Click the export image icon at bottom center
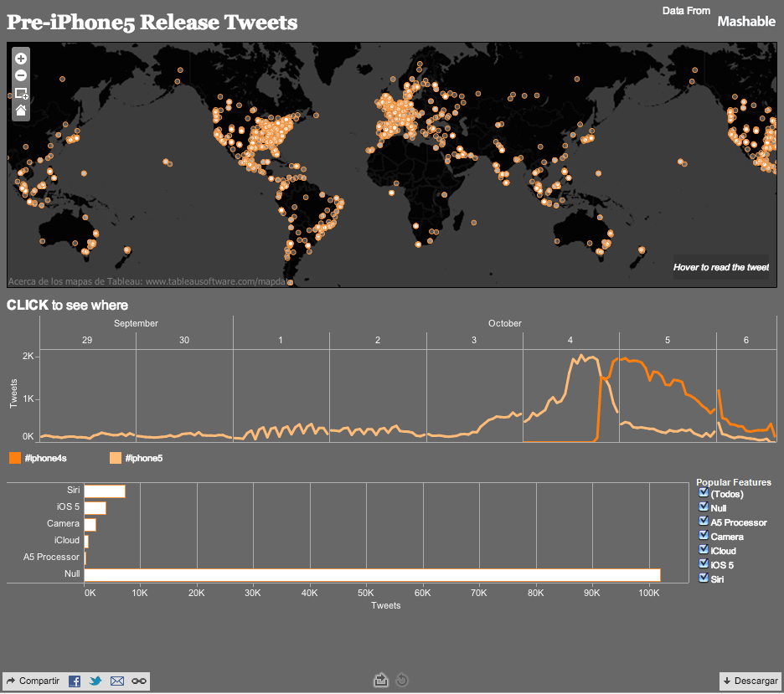Screen dimensions: 784x694 (x=381, y=681)
